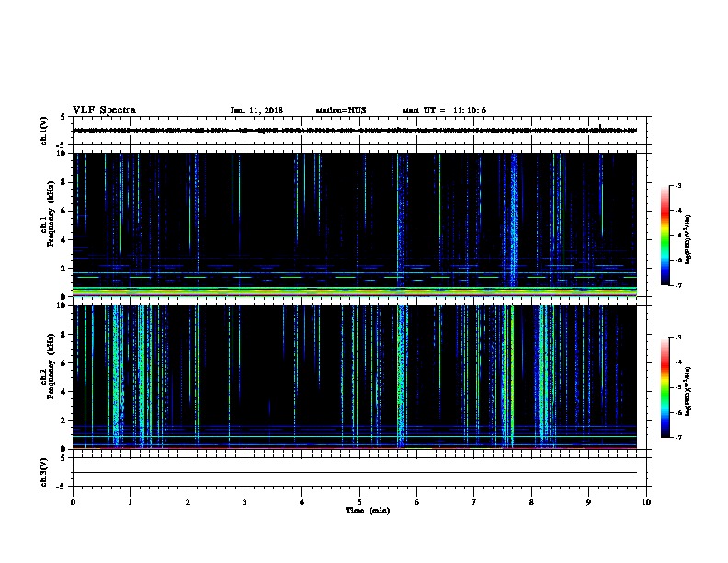
Task: Select the date text "Jan. 11, 2018"
Action: (x=256, y=110)
